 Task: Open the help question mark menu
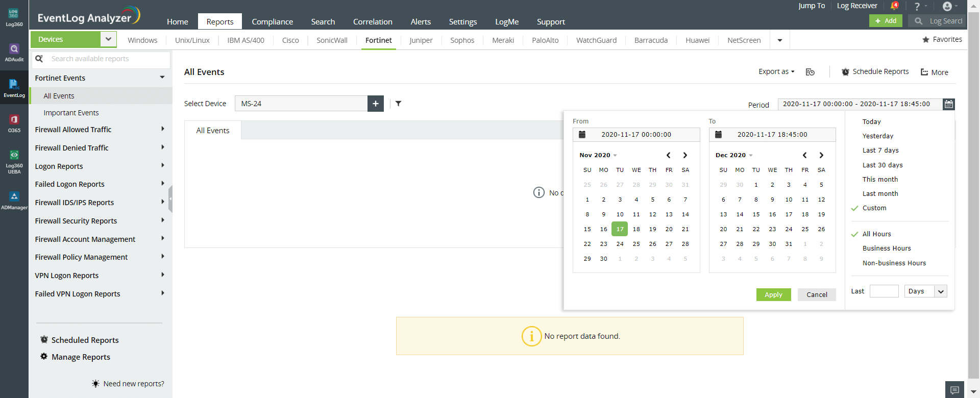[917, 6]
